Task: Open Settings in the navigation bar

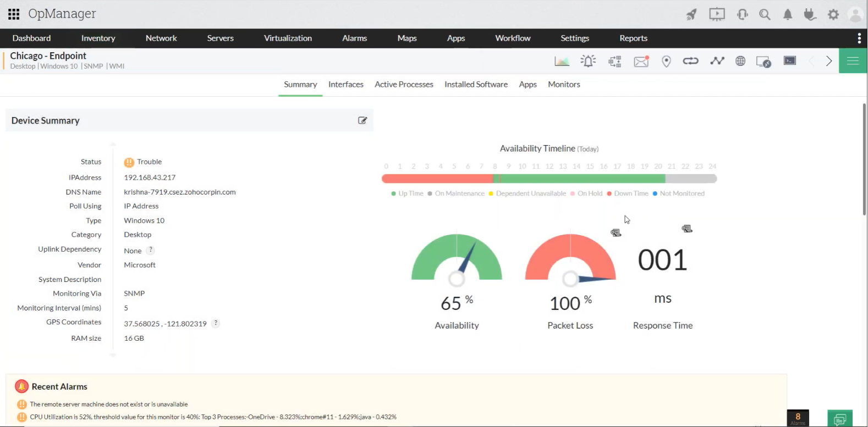Action: point(575,38)
